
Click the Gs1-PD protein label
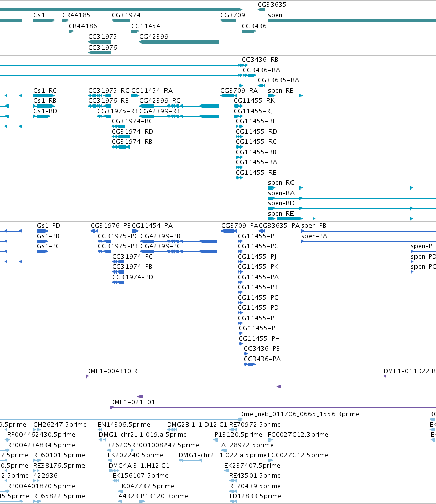point(49,226)
